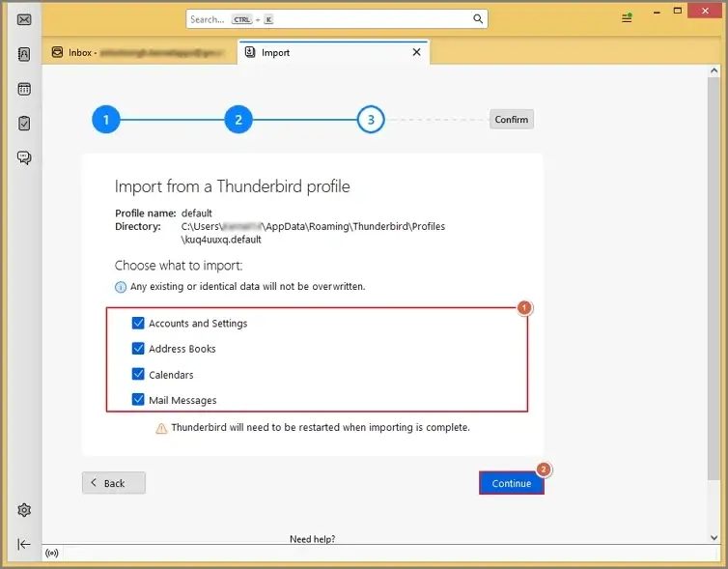
Task: Go to import step 1
Action: [106, 120]
